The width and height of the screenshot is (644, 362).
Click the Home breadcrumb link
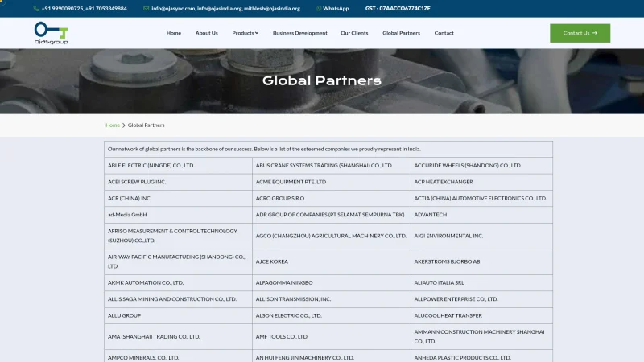click(x=113, y=125)
